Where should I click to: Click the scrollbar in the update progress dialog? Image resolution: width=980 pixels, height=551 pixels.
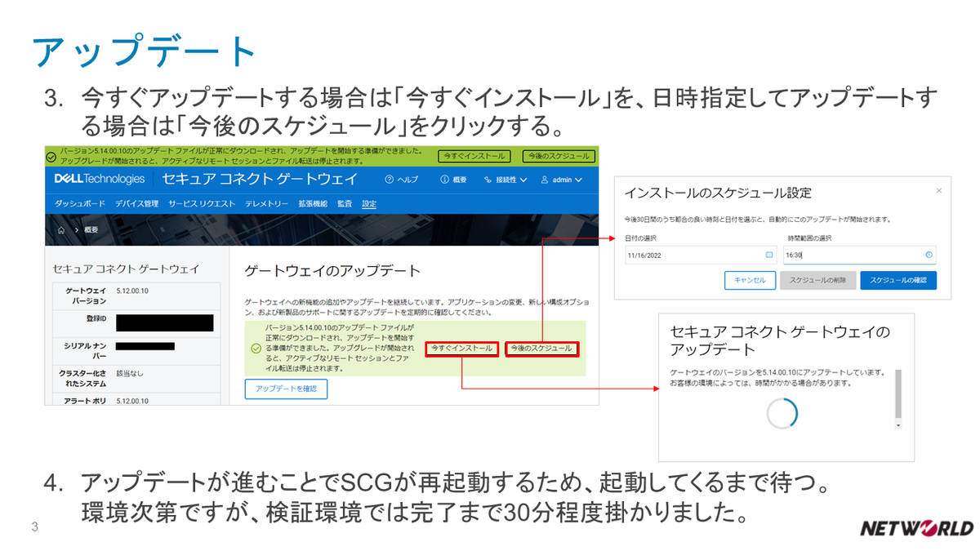pyautogui.click(x=898, y=393)
